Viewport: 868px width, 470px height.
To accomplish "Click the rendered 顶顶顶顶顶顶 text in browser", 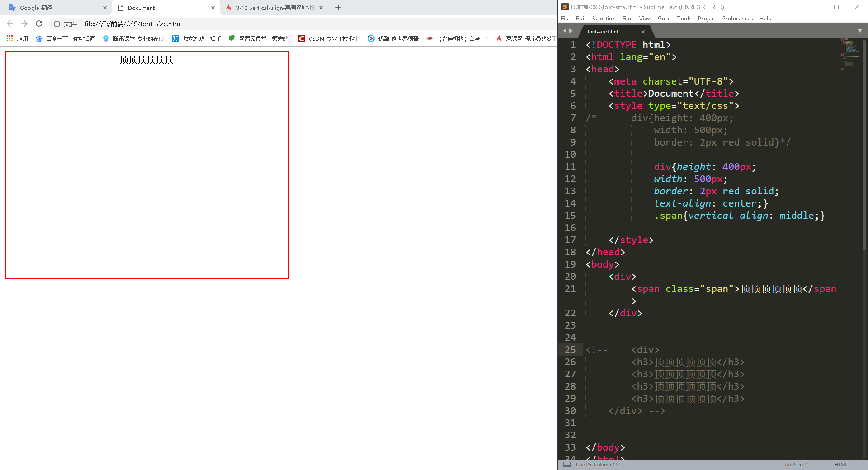I will coord(147,60).
